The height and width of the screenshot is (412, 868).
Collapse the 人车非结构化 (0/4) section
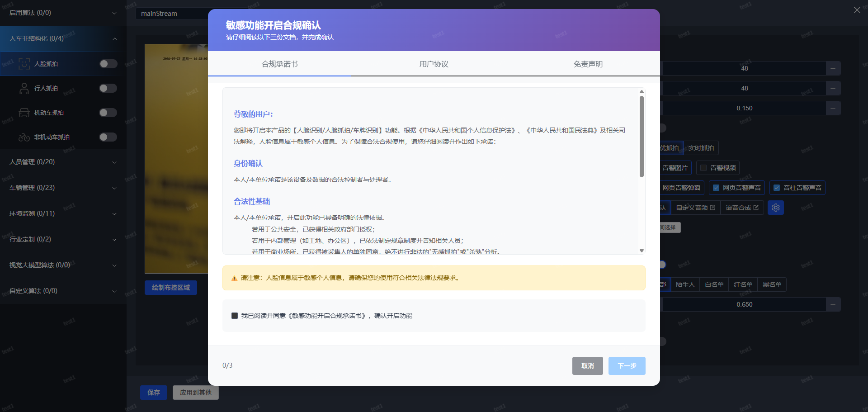63,38
